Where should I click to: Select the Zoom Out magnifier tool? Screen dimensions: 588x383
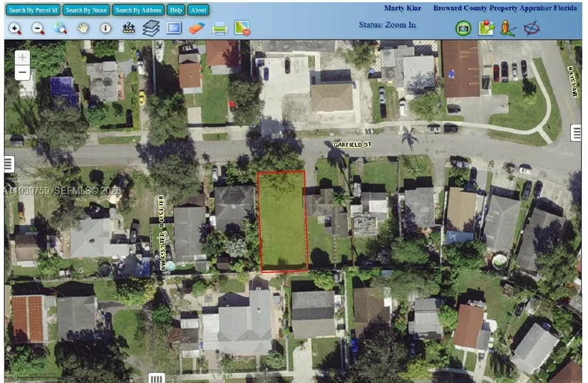pos(38,28)
